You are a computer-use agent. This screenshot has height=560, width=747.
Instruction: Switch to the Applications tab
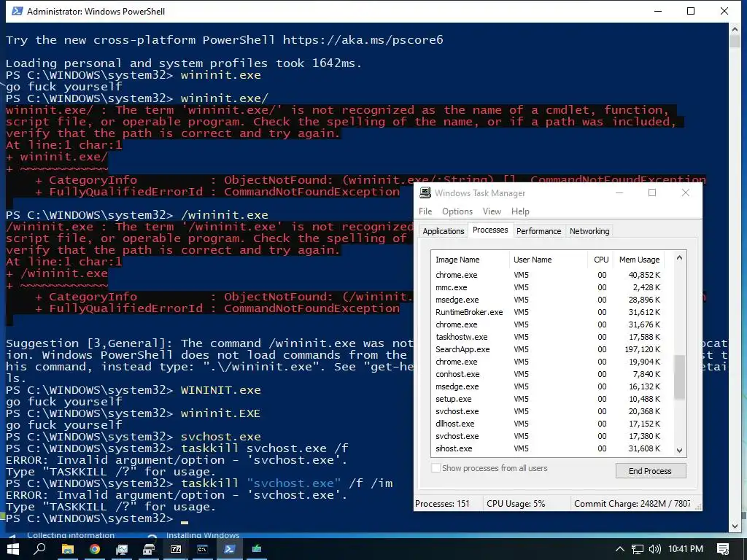[x=443, y=231]
